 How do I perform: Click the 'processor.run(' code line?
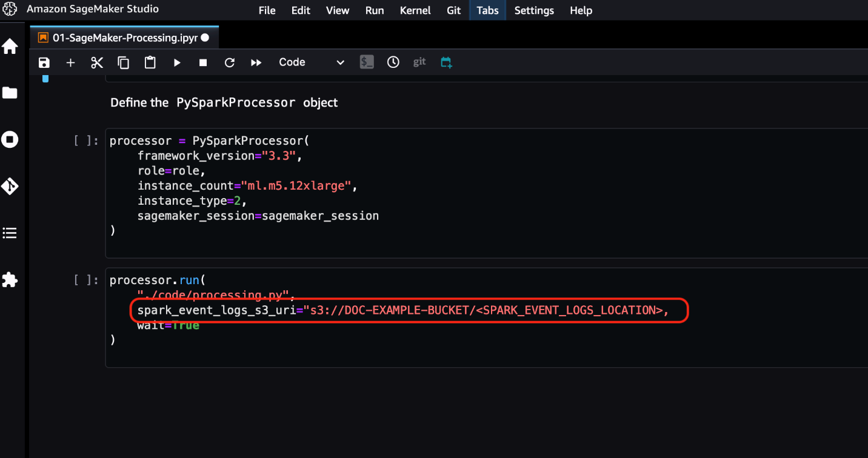tap(158, 280)
